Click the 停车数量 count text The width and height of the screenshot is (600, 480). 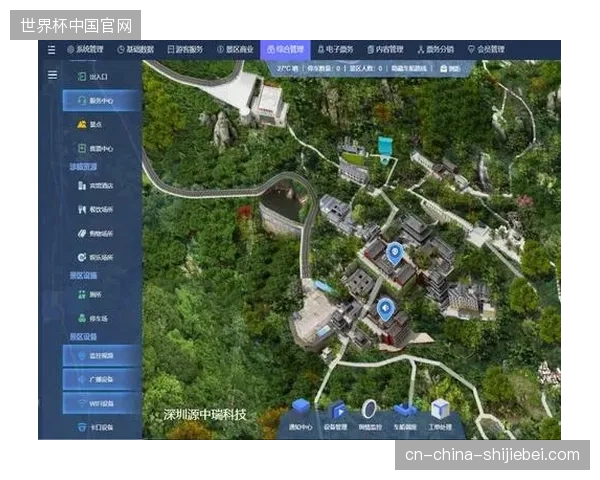click(323, 69)
